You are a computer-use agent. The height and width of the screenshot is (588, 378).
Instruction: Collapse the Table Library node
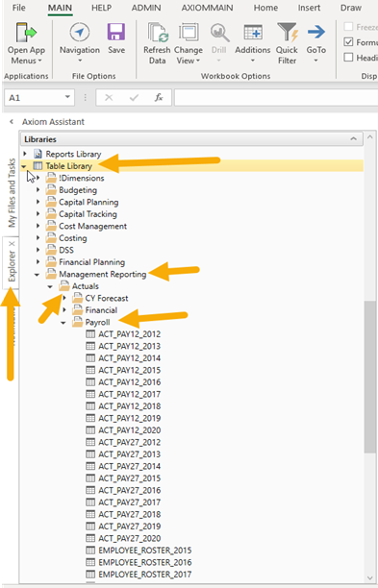coord(24,166)
